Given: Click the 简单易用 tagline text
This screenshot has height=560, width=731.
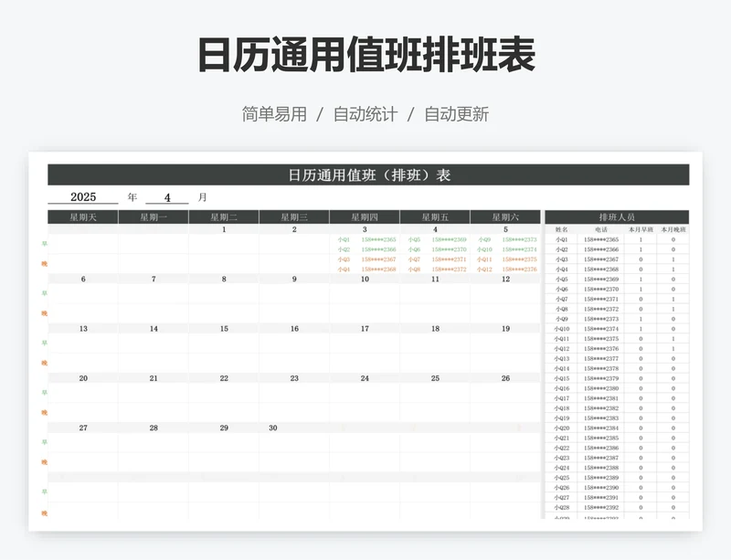Looking at the screenshot, I should coord(274,114).
